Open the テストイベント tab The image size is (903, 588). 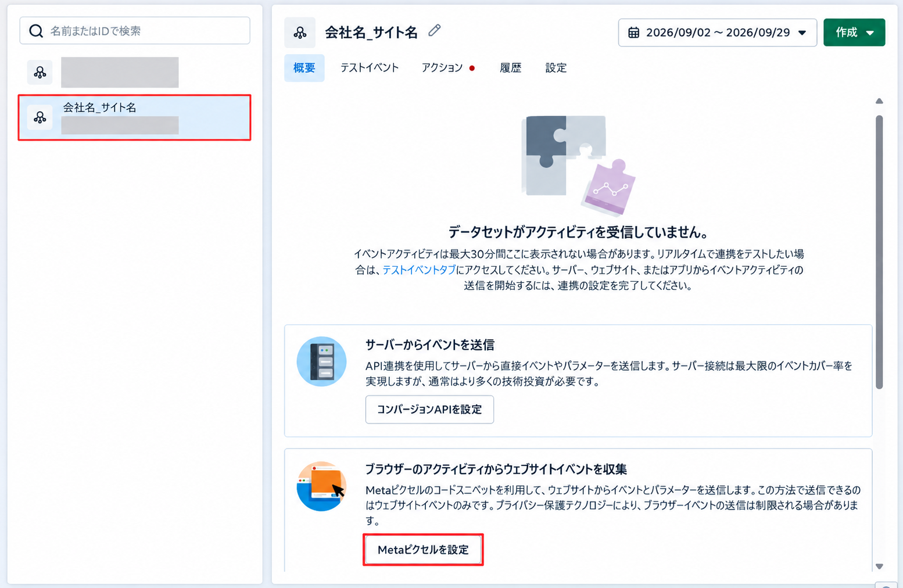(x=370, y=68)
